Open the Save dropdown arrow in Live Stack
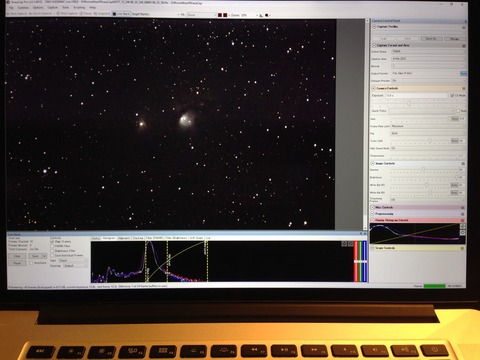 point(44,256)
